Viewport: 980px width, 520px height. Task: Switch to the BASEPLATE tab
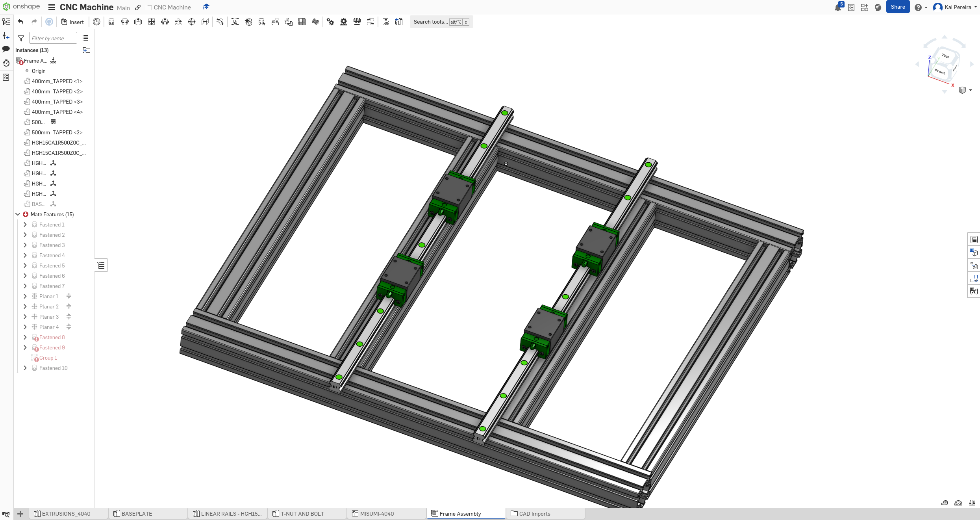tap(136, 514)
